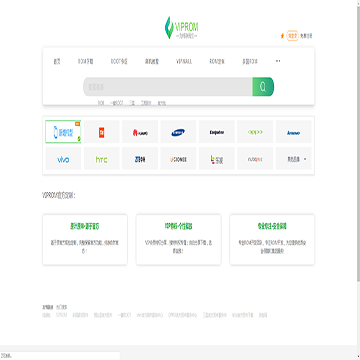Viewport: 360px width, 360px height.
Task: Click the orange login button
Action: tap(292, 36)
